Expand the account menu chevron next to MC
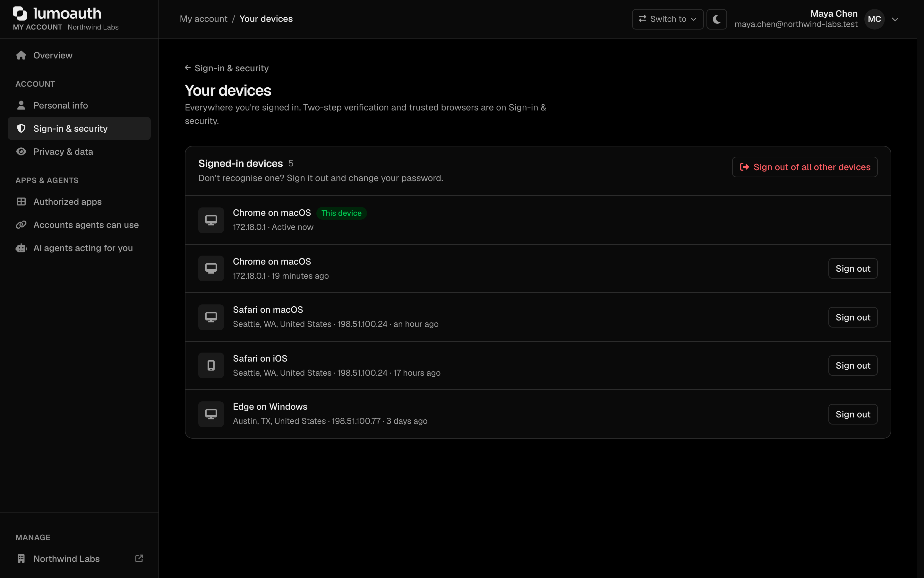Viewport: 924px width, 578px height. 895,19
